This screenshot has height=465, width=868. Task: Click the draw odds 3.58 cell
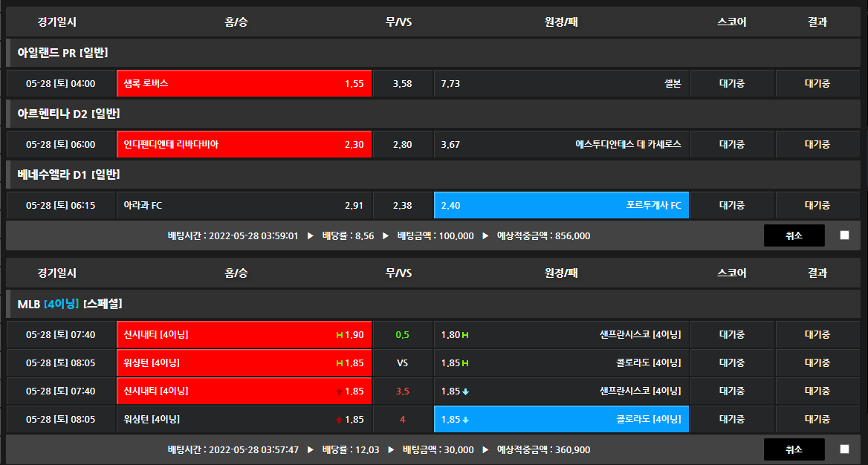[402, 83]
